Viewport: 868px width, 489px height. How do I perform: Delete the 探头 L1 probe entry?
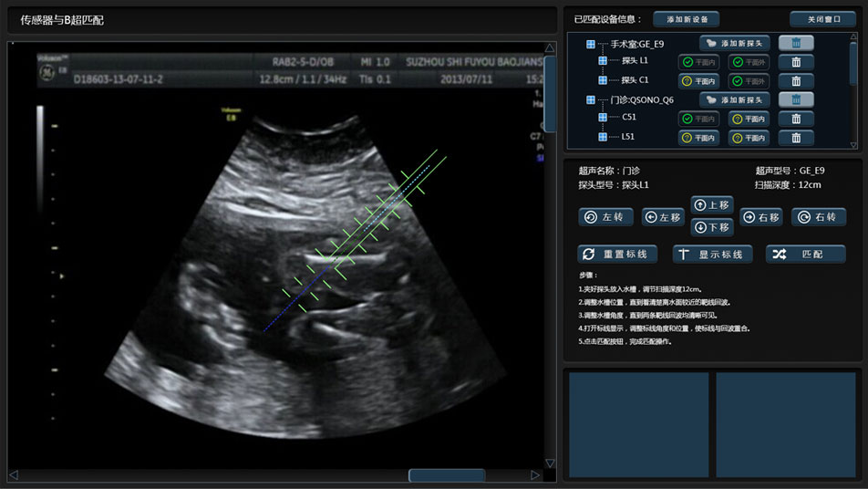(x=796, y=62)
